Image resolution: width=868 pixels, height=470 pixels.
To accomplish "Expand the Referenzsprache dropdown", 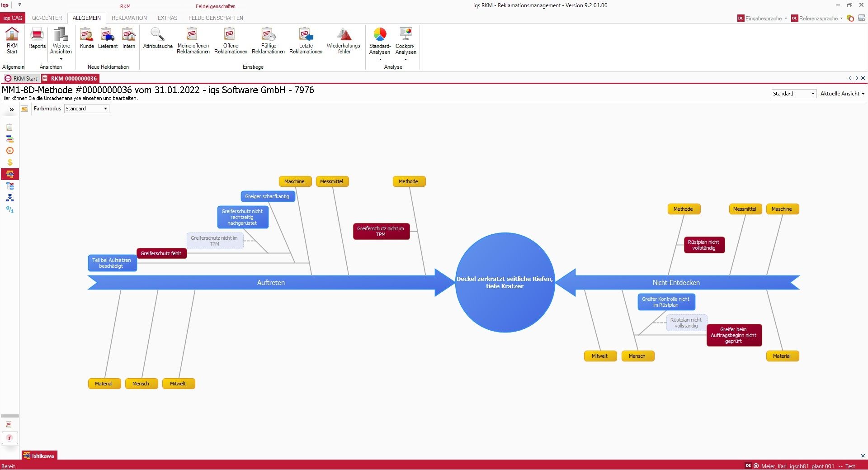I will tap(840, 19).
